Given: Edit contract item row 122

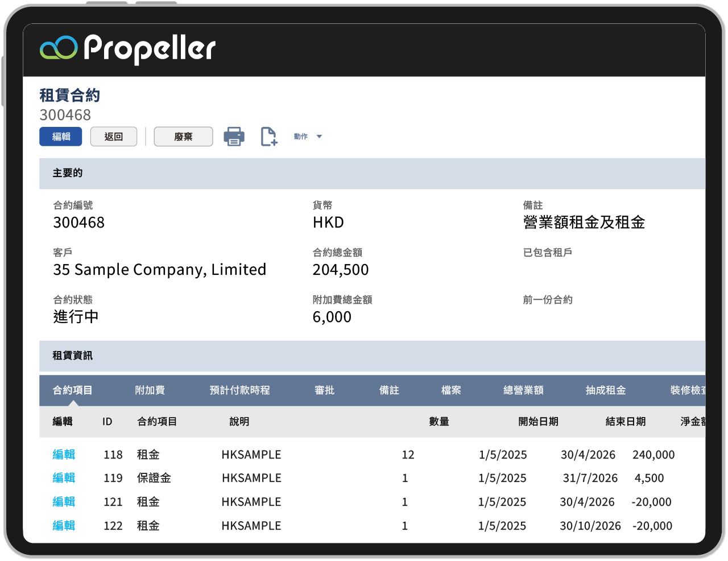Looking at the screenshot, I should click(64, 526).
